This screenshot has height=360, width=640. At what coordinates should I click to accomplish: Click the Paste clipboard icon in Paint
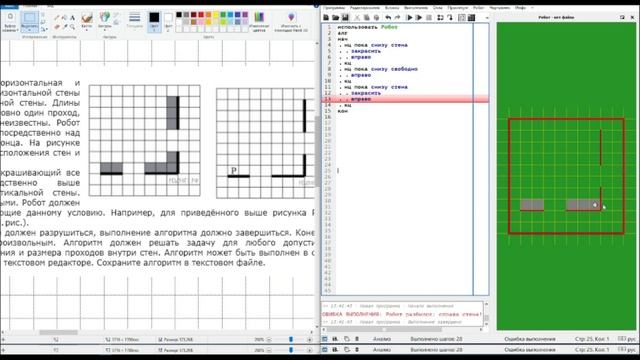pyautogui.click(x=10, y=17)
